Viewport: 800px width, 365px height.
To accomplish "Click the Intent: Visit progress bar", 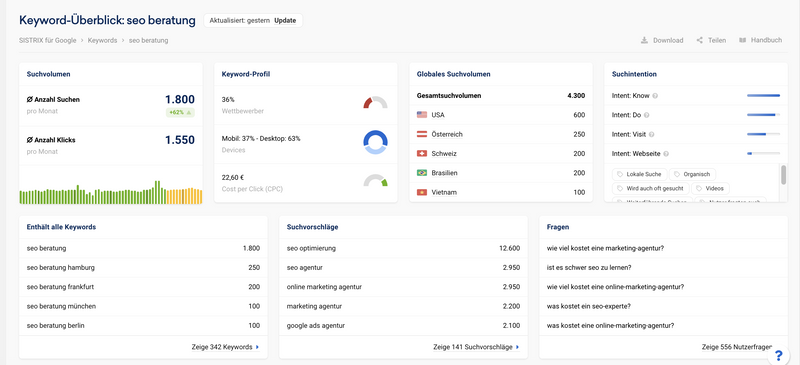I will [763, 134].
